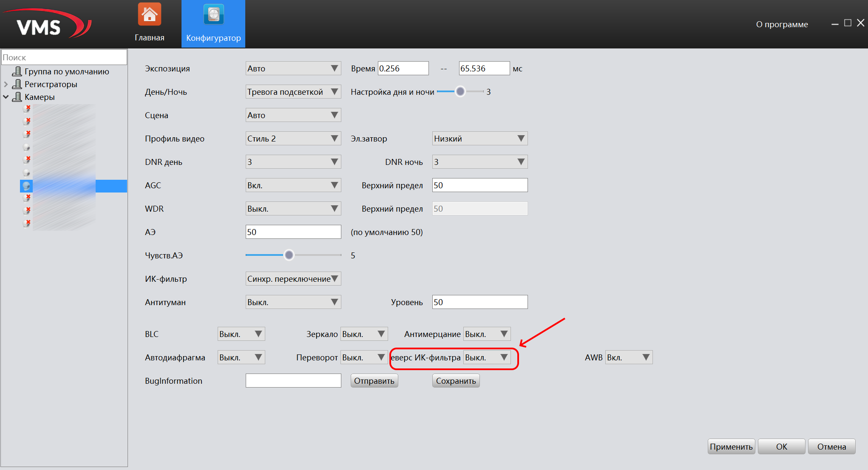Screen dimensions: 868x470
Task: Click the Регистраторы building icon
Action: [17, 84]
